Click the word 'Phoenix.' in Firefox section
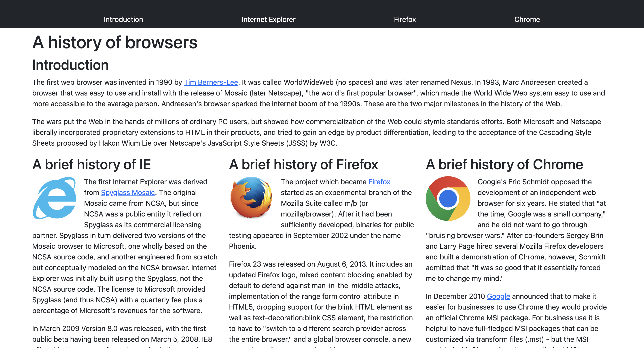Screen dimensions: 644x348 click(243, 246)
